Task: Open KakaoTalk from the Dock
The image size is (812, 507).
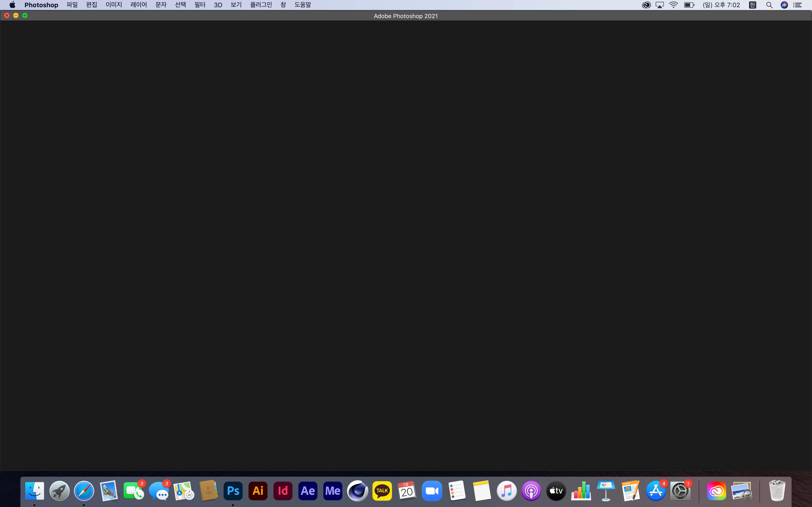Action: 382,491
